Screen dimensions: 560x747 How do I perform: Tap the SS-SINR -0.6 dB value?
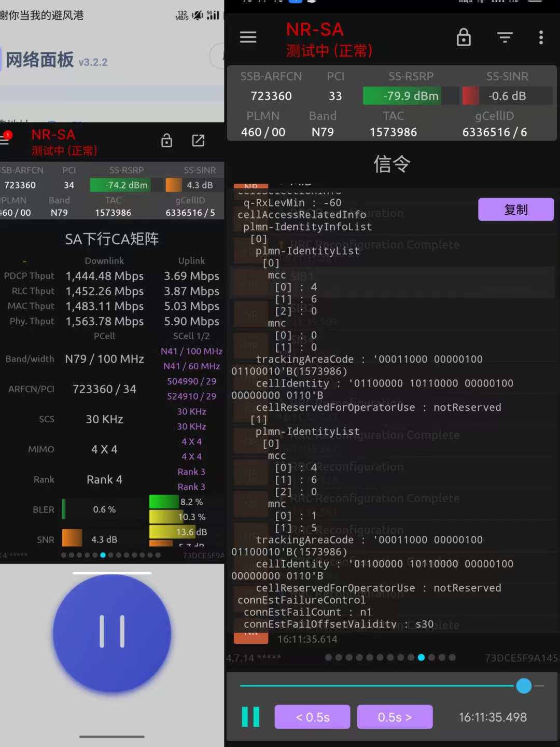(x=507, y=96)
